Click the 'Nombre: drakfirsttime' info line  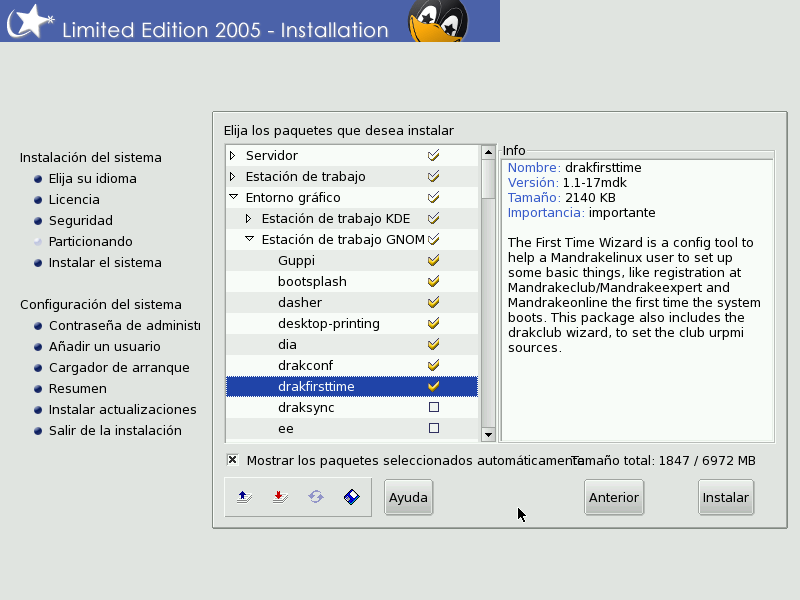pos(574,168)
